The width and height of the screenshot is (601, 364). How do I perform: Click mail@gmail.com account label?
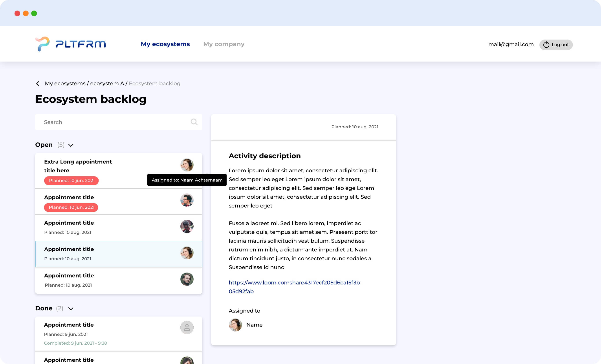(511, 44)
